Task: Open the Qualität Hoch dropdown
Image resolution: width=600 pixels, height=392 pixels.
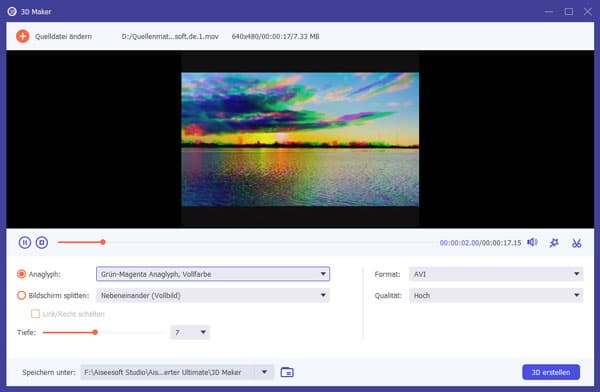Action: coord(496,295)
